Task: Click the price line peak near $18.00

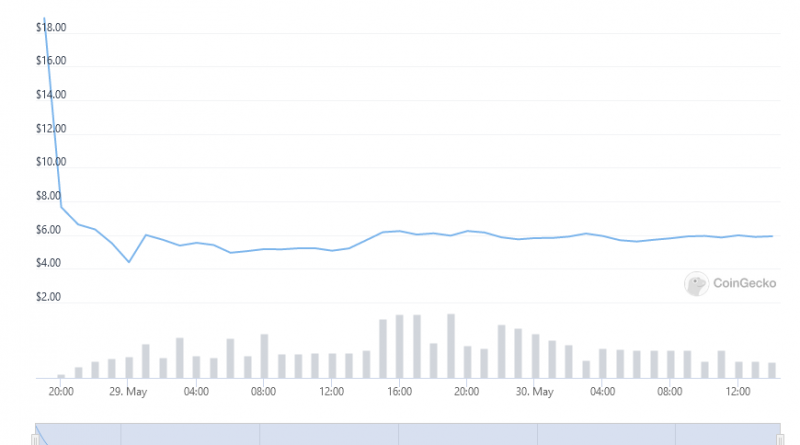Action: (x=44, y=20)
